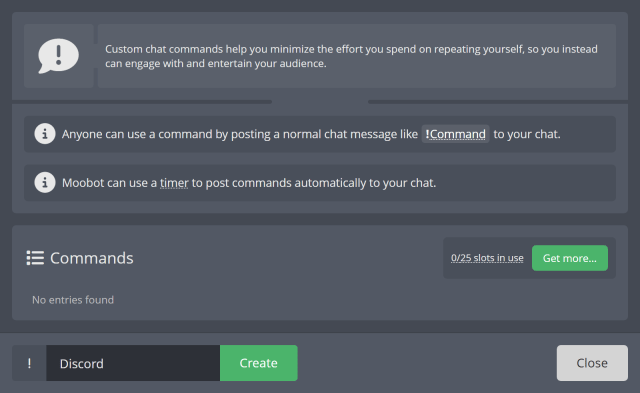
Task: Click the custom chat commands description text
Action: (351, 56)
